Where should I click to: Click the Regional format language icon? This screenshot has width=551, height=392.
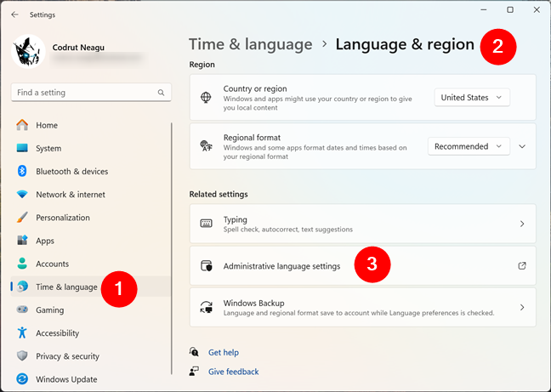click(206, 145)
